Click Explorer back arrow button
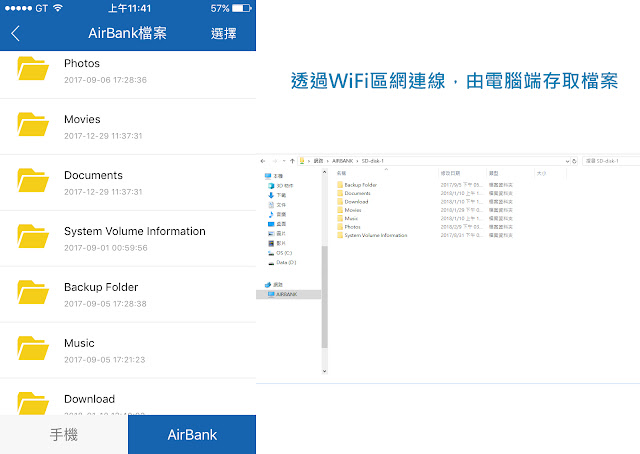 point(263,161)
